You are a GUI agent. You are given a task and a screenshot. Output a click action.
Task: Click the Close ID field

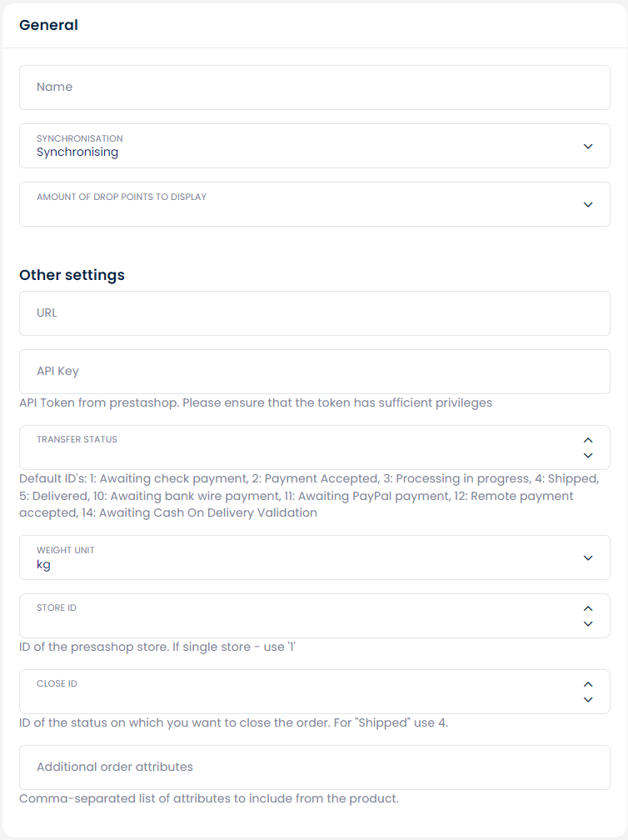point(300,692)
